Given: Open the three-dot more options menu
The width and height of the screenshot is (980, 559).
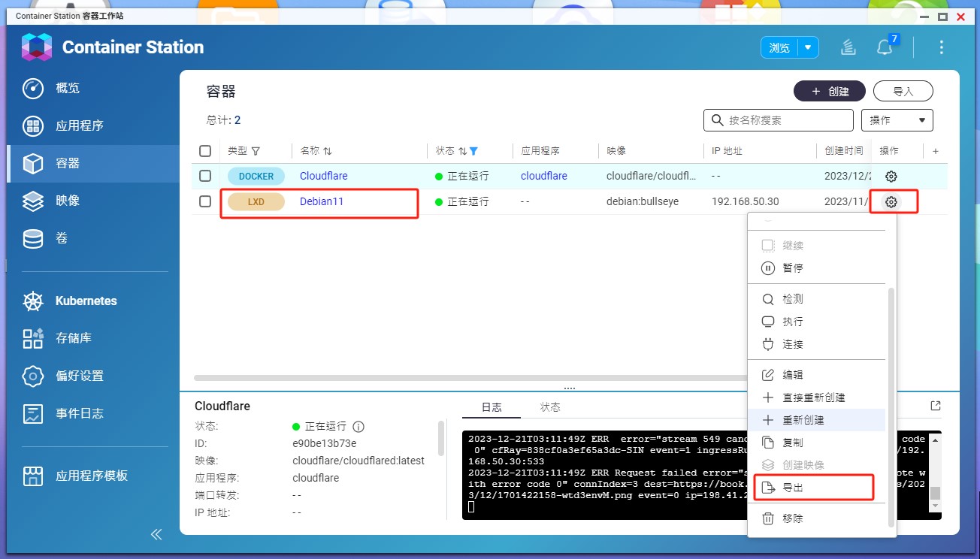Looking at the screenshot, I should [941, 47].
